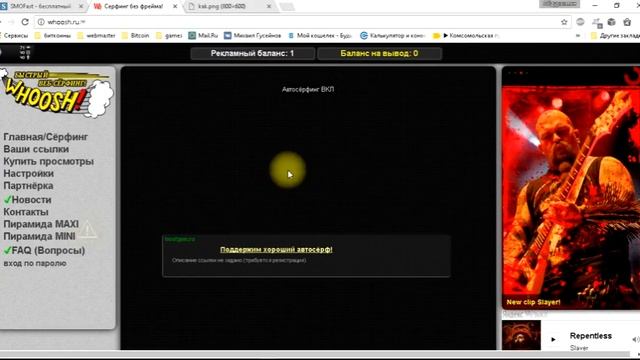640x360 pixels.
Task: Click the Баланс на вывод button
Action: (379, 53)
